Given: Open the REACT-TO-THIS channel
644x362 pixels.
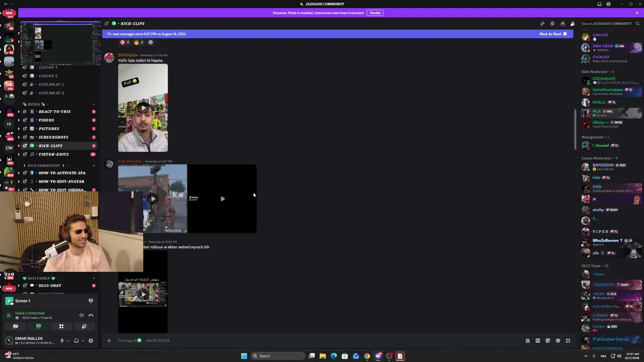Looking at the screenshot, I should [x=58, y=112].
